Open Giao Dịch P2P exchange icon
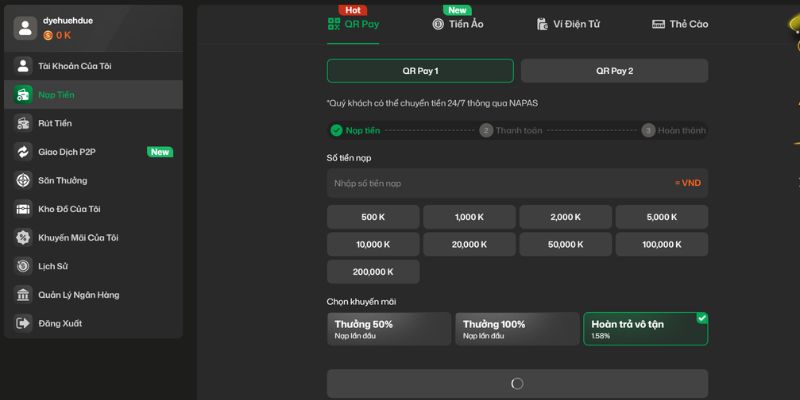Viewport: 800px width, 400px height. pos(23,152)
